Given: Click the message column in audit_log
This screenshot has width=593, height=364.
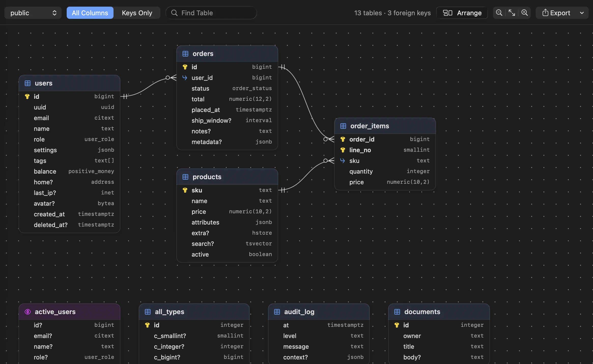Looking at the screenshot, I should coord(319,346).
